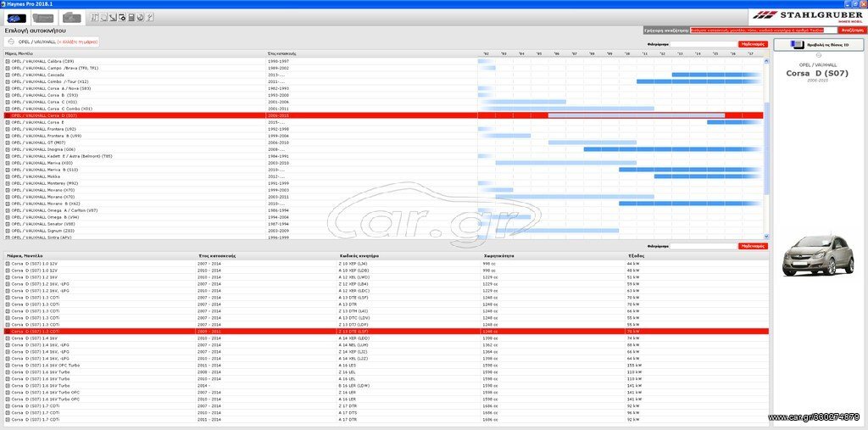The image size is (868, 430).
Task: Select OPEL / VAUXHALL Movano B (X62)
Action: [384, 204]
